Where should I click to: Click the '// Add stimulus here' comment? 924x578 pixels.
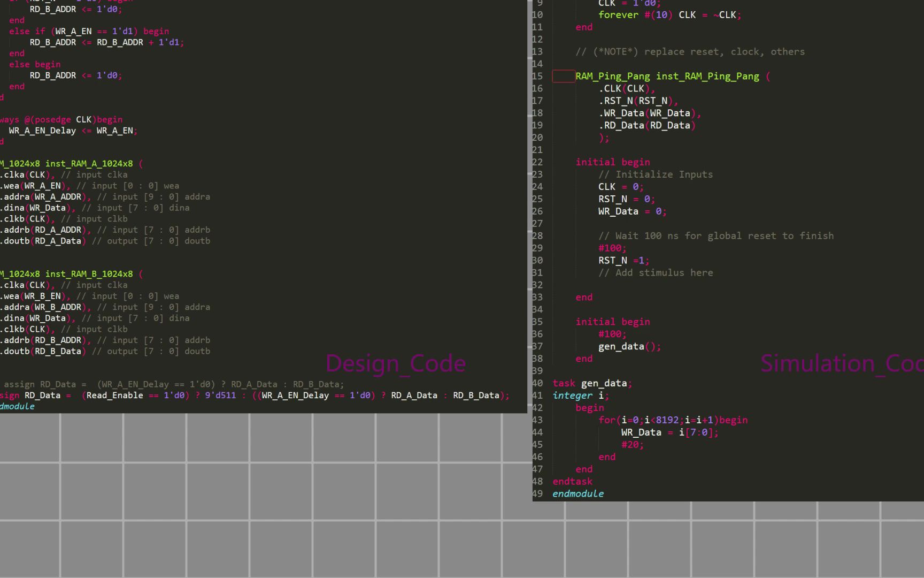point(656,273)
